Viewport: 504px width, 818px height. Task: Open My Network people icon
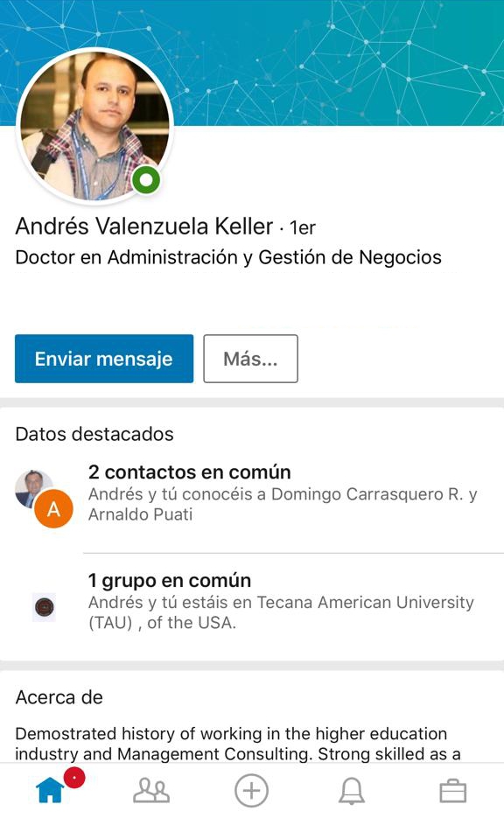tap(151, 790)
